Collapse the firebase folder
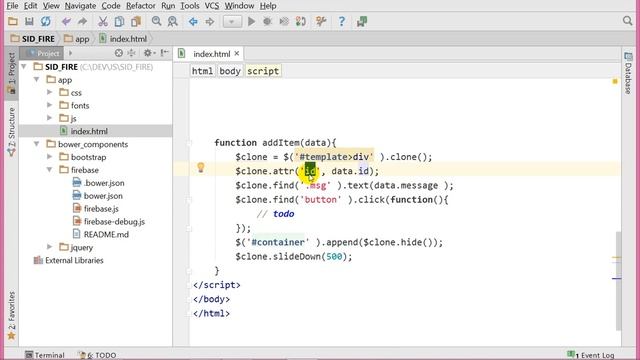640x360 pixels. click(49, 170)
